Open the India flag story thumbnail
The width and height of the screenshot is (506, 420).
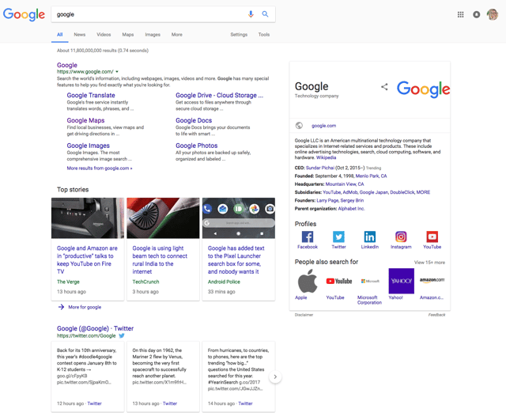click(x=163, y=218)
